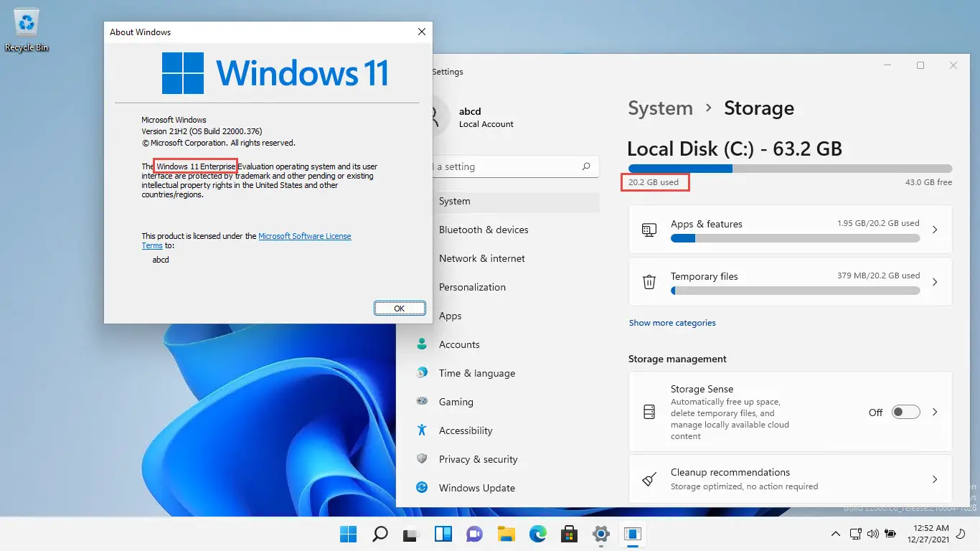This screenshot has width=980, height=551.
Task: Open taskbar Search magnifier icon
Action: point(380,534)
